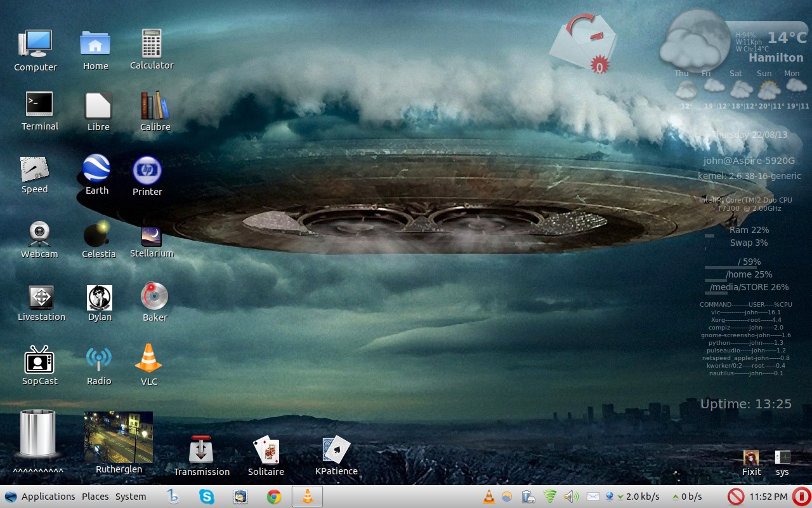Viewport: 812px width, 508px height.
Task: Select the VLC window button in taskbar
Action: tap(307, 497)
